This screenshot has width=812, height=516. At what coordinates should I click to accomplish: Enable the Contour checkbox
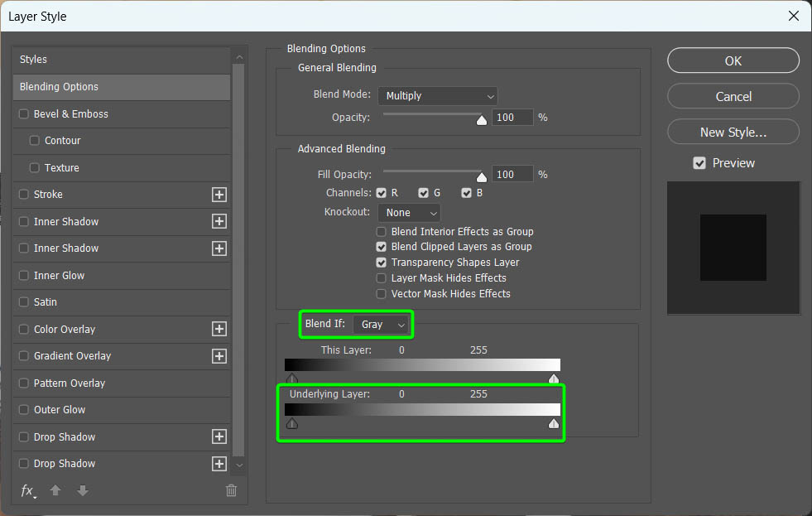tap(35, 141)
